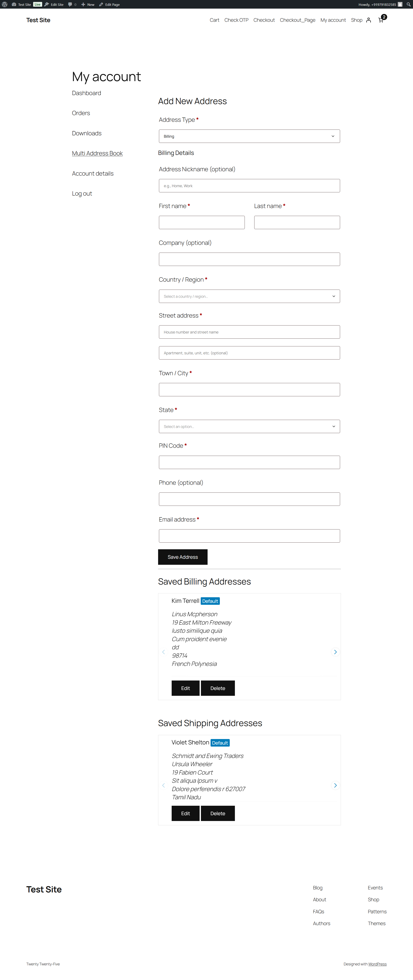Go to Orders in account sidebar
This screenshot has width=413, height=980.
coord(81,113)
